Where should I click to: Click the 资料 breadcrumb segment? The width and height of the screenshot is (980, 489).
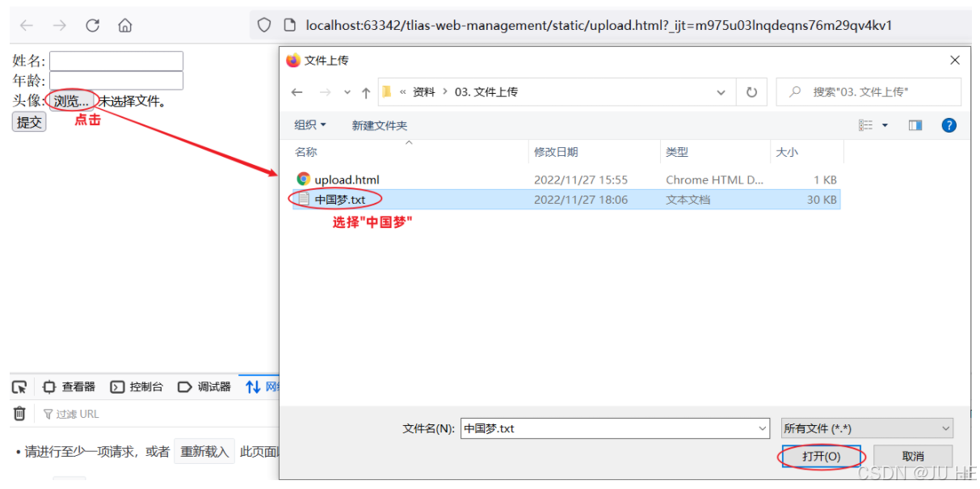(423, 92)
